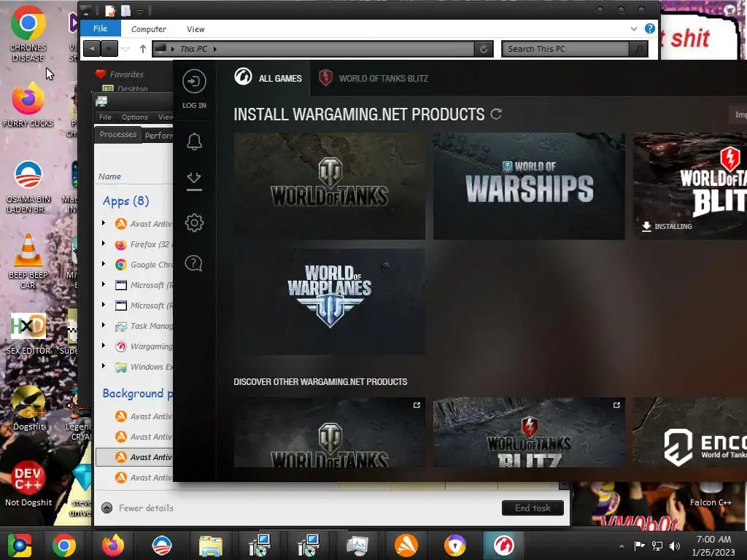This screenshot has width=747, height=560.
Task: Select the World of Tanks install tile
Action: point(329,186)
